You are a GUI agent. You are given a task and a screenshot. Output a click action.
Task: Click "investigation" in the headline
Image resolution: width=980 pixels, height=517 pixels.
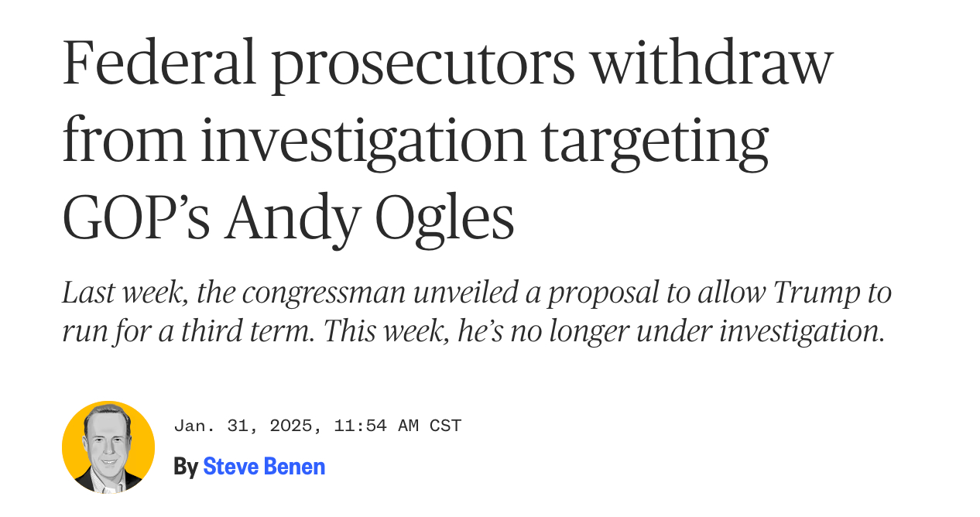point(364,141)
